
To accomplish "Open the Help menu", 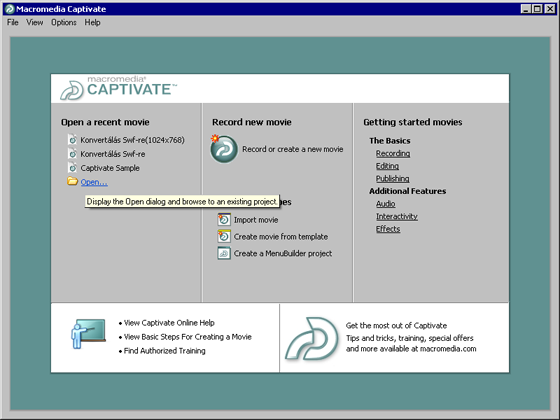I will pyautogui.click(x=92, y=22).
